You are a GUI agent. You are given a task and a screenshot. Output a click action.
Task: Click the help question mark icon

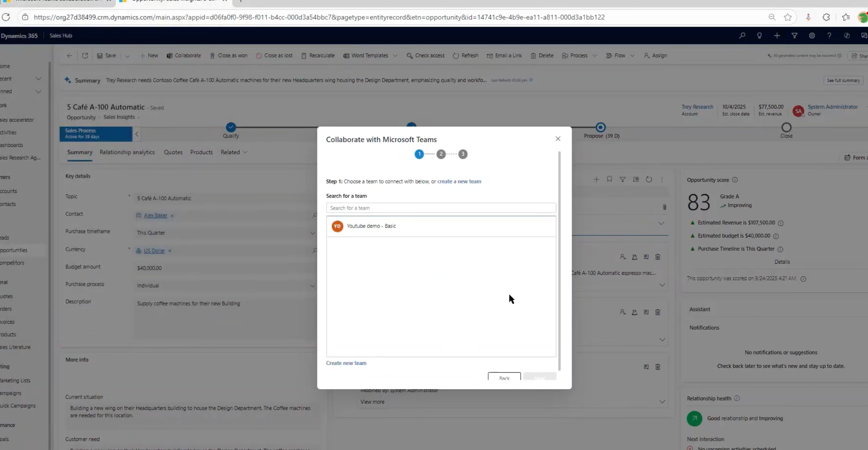[x=829, y=36]
